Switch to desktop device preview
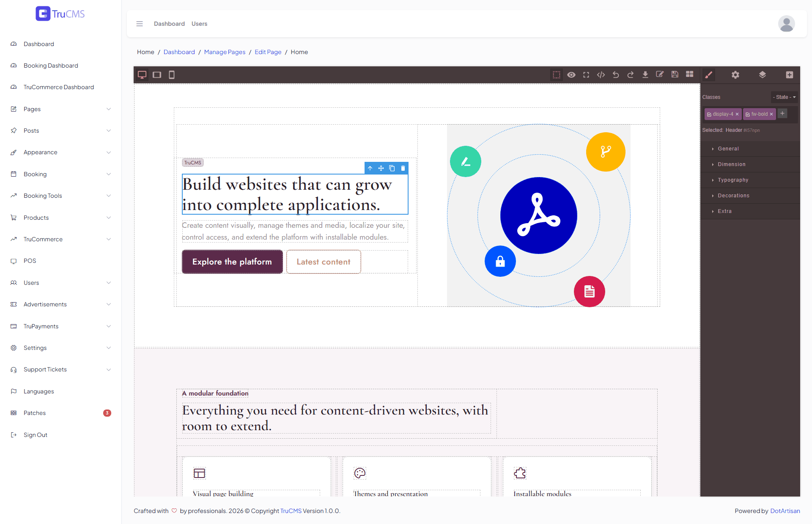Image resolution: width=812 pixels, height=524 pixels. point(142,75)
